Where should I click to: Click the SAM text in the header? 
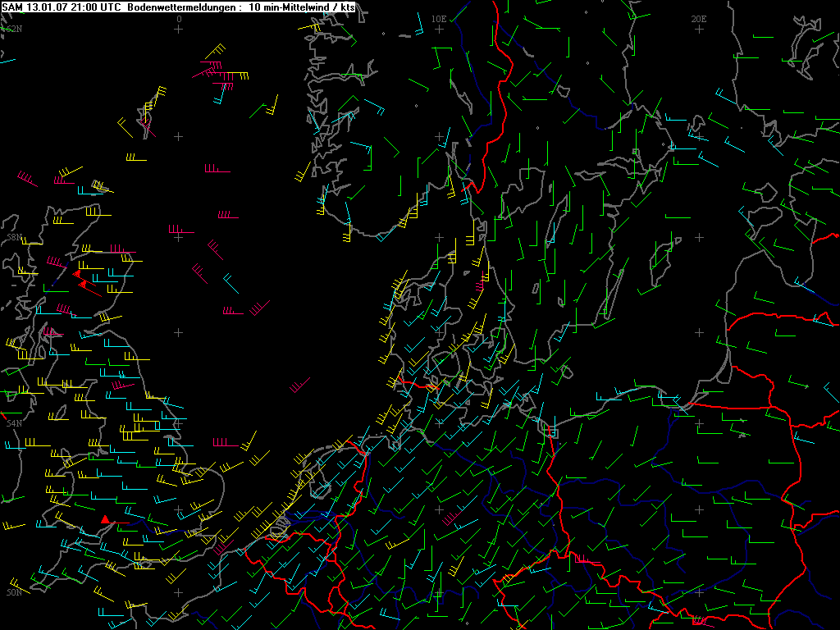(13, 7)
